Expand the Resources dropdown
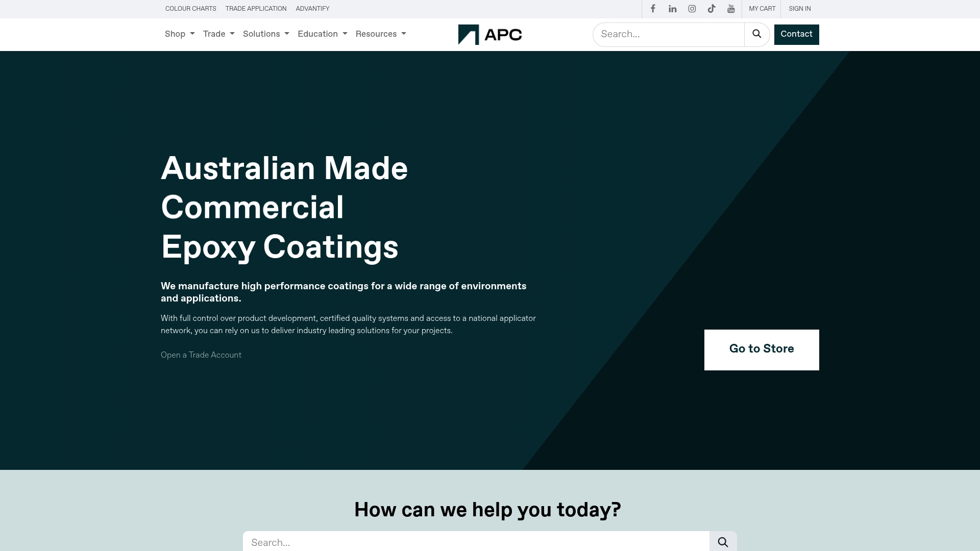 [381, 34]
